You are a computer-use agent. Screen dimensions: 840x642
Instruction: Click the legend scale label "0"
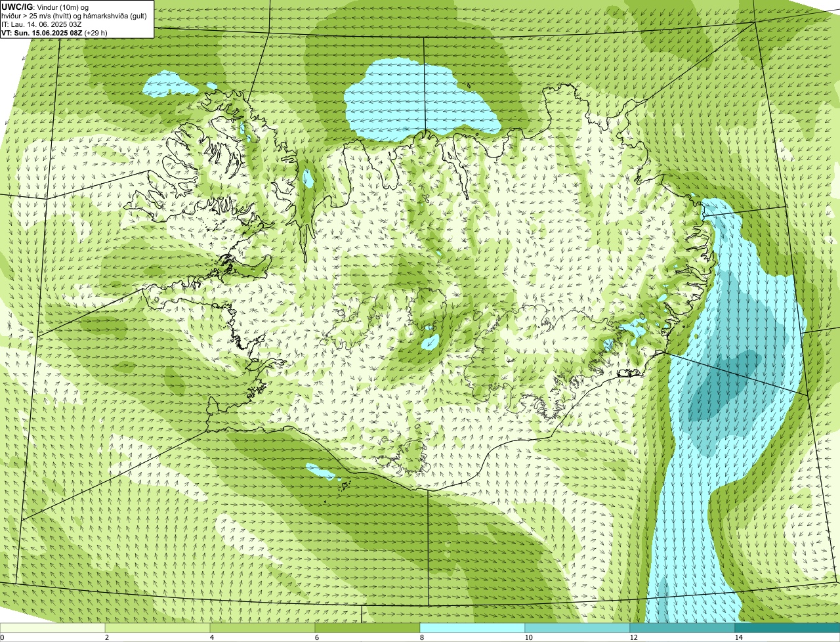pos(2,637)
